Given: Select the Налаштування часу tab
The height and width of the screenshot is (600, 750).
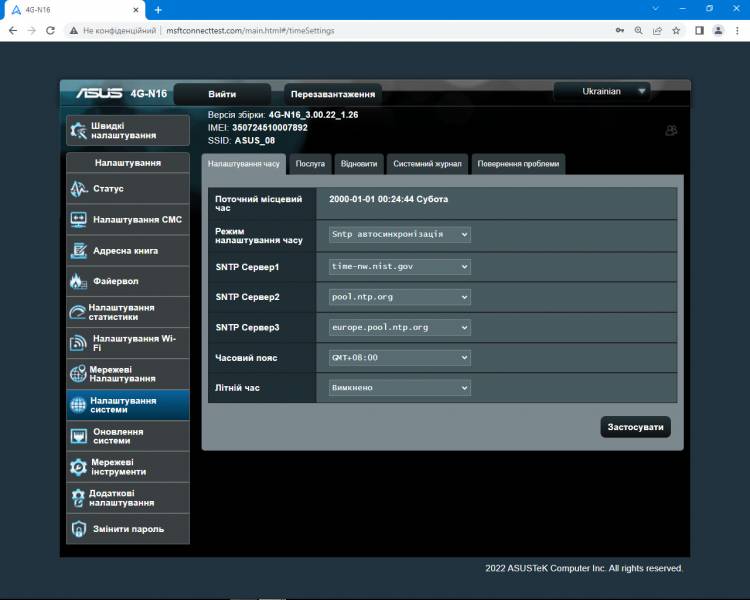Looking at the screenshot, I should tap(243, 164).
